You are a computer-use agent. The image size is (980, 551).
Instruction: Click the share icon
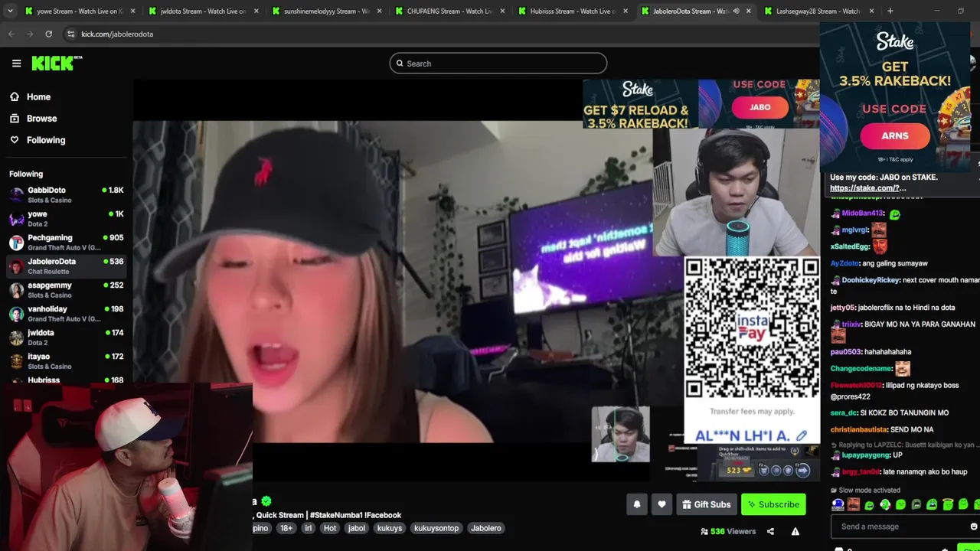pos(770,531)
